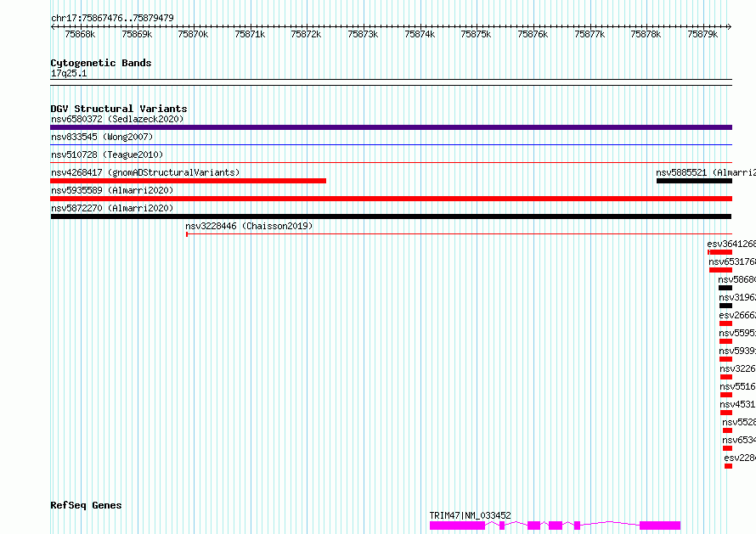
Task: Click the 75876k ruler tick label
Action: coord(533,34)
